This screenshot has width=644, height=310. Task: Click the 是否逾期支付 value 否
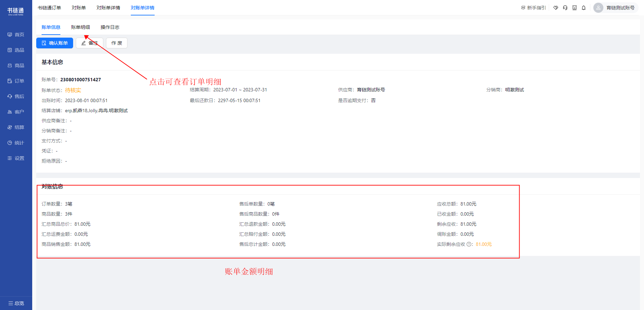(x=373, y=100)
